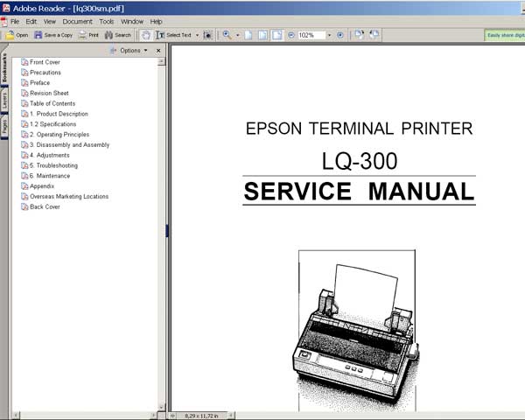Image resolution: width=525 pixels, height=420 pixels.
Task: Click Save a Copy in toolbar
Action: [53, 35]
